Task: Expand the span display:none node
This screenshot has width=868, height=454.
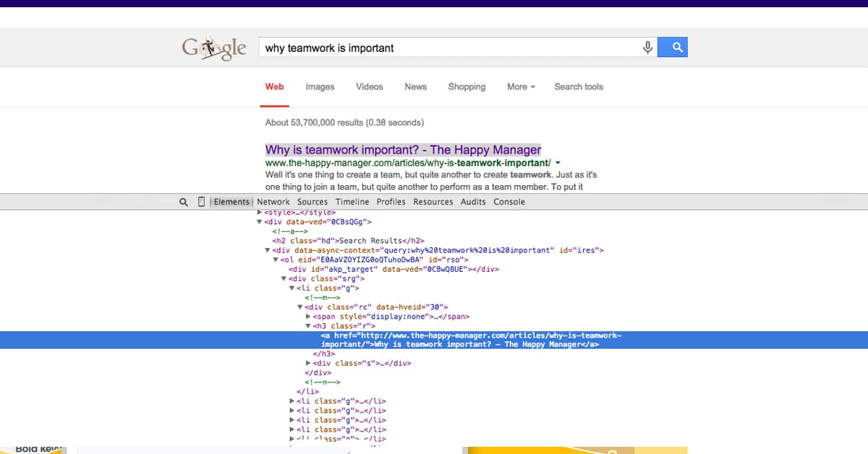Action: pos(308,317)
